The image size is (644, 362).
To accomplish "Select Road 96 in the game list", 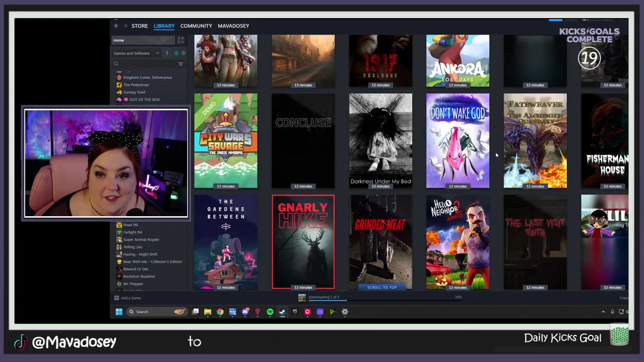I will pyautogui.click(x=130, y=225).
